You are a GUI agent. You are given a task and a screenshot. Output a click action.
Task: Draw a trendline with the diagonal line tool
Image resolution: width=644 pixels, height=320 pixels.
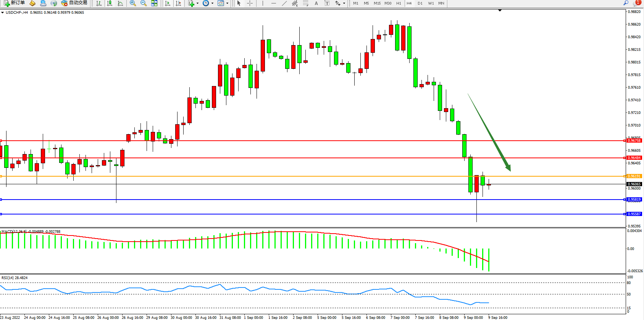pos(284,3)
